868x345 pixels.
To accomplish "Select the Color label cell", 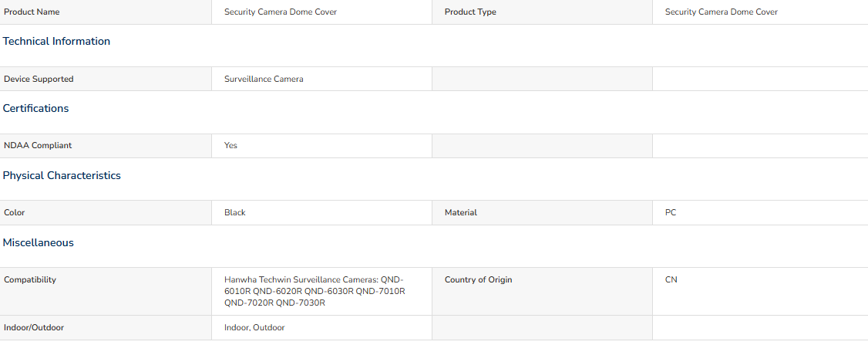I will 106,212.
